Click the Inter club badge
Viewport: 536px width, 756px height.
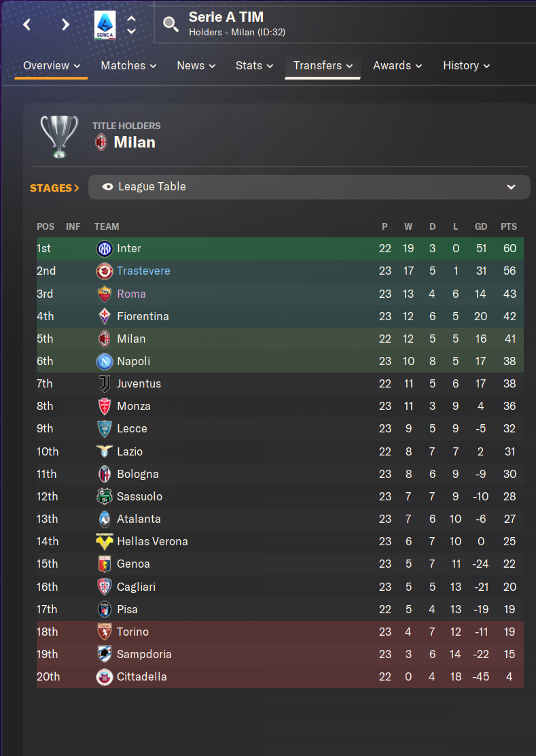point(105,249)
